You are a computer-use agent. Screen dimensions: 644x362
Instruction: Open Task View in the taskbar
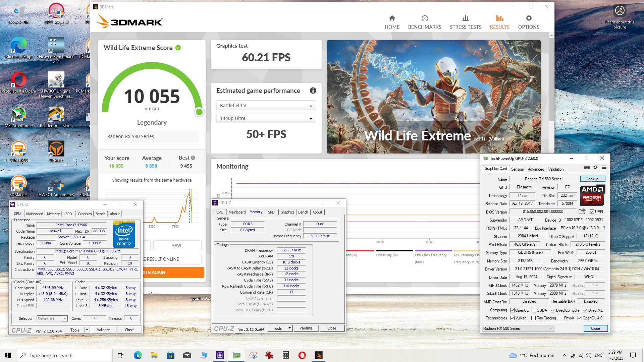click(121, 355)
